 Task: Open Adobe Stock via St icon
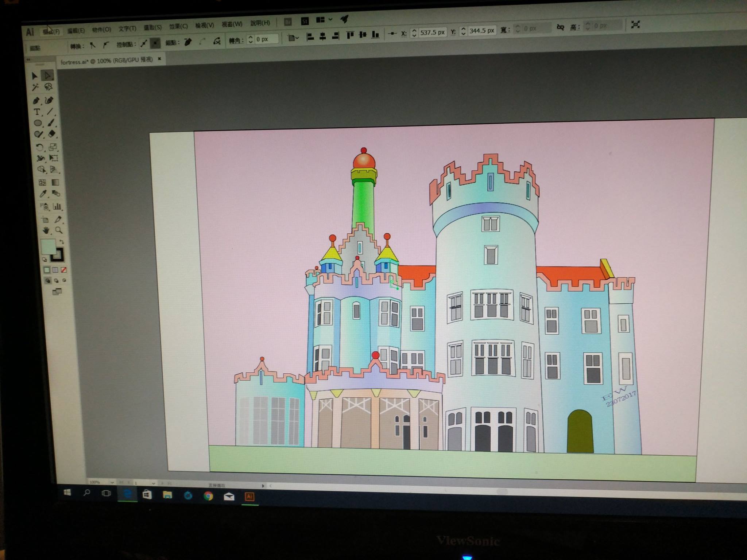click(305, 21)
